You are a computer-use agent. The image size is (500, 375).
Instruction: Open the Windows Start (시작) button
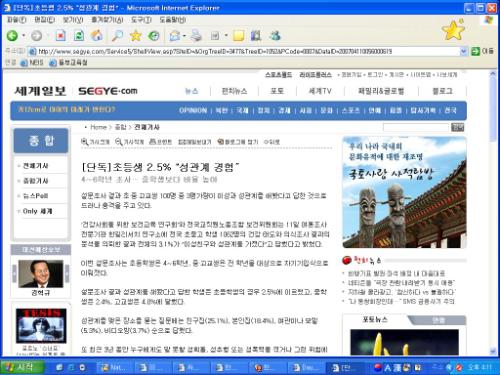coord(22,367)
